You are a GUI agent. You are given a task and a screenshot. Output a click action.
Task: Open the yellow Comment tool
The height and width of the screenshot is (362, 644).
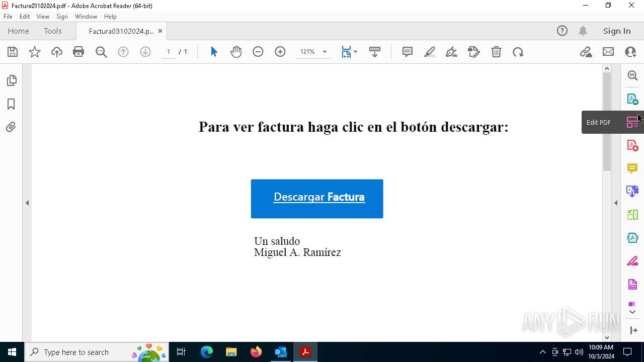[x=632, y=168]
